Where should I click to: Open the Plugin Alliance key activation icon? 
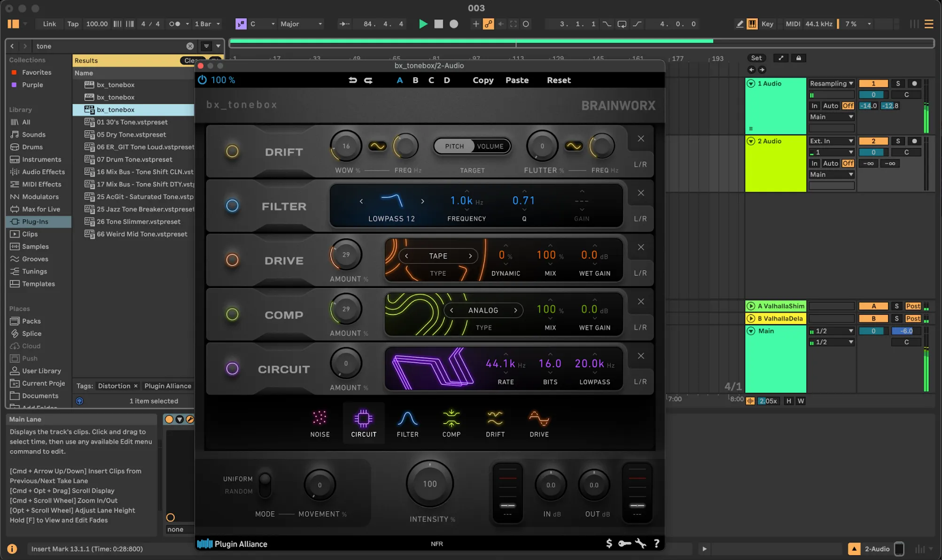point(625,544)
